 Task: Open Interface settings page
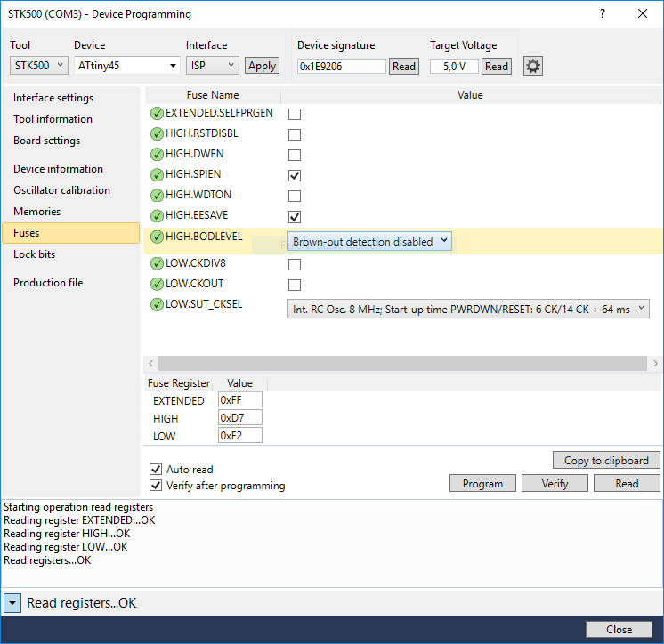coord(53,98)
